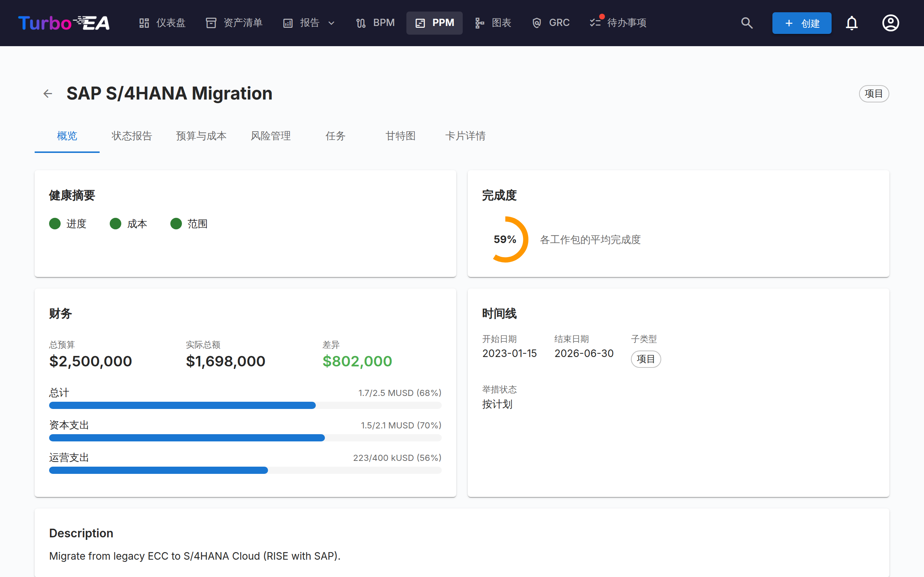The height and width of the screenshot is (577, 924).
Task: Open 待办事项 todo list with red badge
Action: 618,23
